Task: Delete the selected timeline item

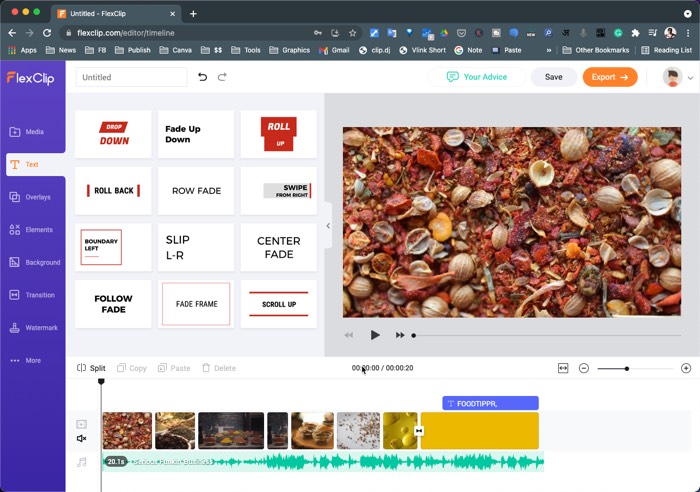Action: [x=219, y=368]
